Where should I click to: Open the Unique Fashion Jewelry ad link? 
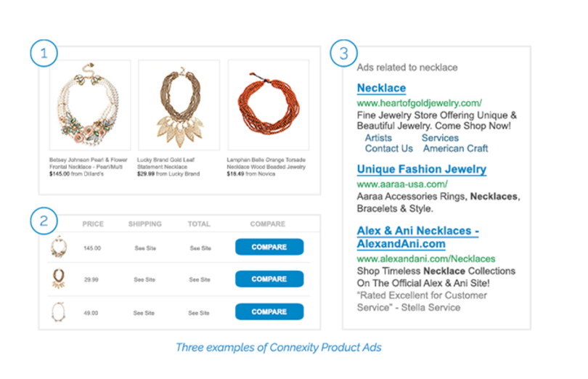click(x=421, y=169)
